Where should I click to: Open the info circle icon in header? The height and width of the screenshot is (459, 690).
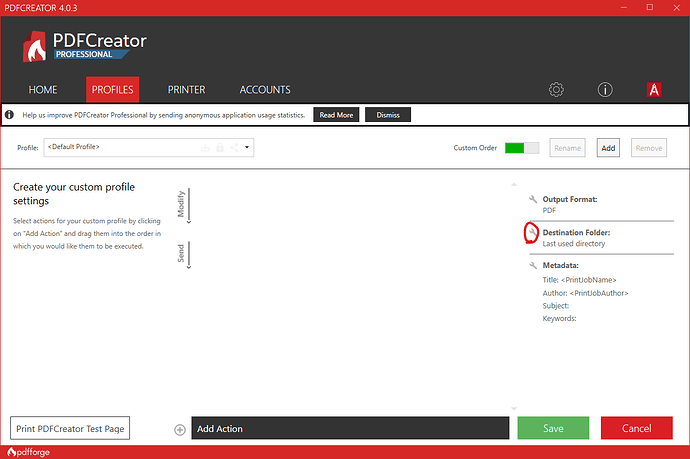605,90
